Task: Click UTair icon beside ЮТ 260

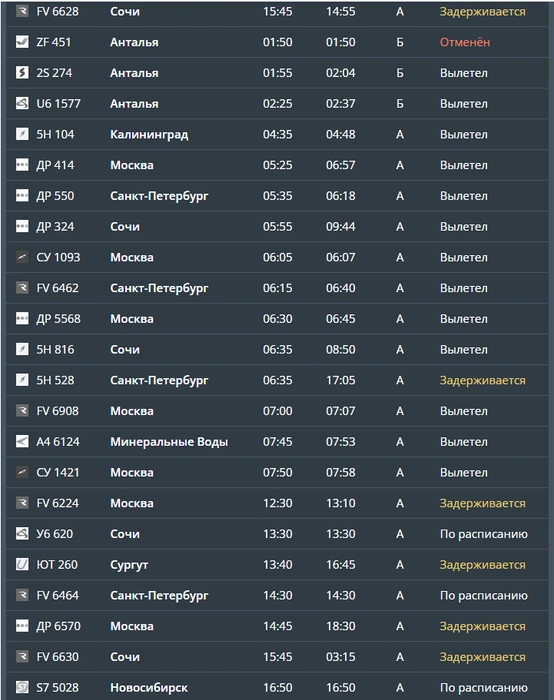Action: [x=22, y=565]
